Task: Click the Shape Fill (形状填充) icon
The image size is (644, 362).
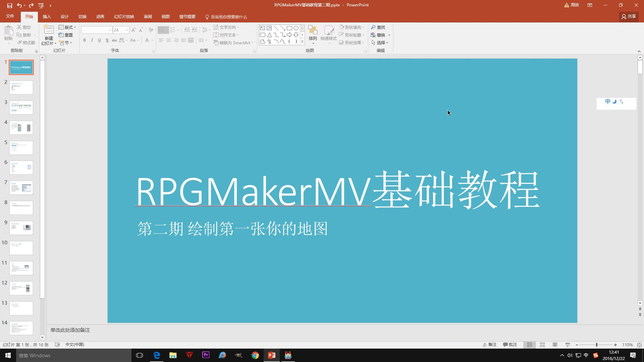Action: click(341, 27)
